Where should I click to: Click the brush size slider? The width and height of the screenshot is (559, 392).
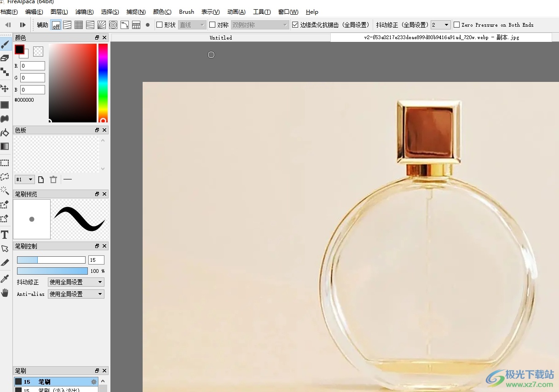tap(51, 260)
